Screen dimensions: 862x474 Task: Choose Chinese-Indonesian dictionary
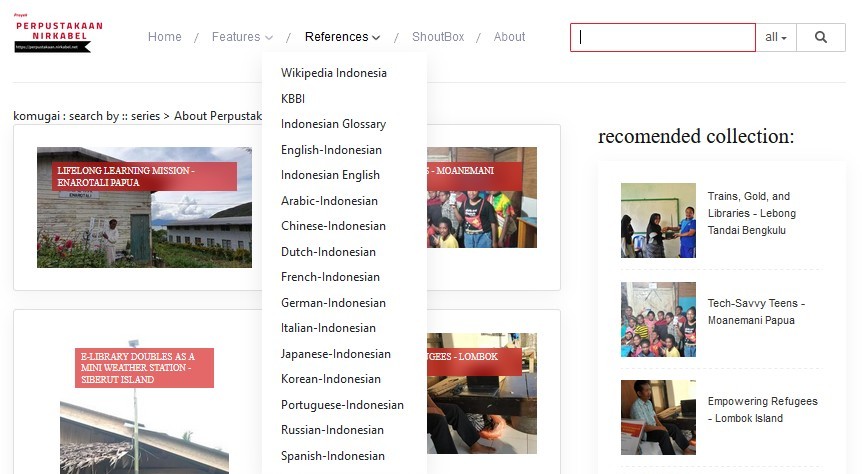(x=333, y=226)
